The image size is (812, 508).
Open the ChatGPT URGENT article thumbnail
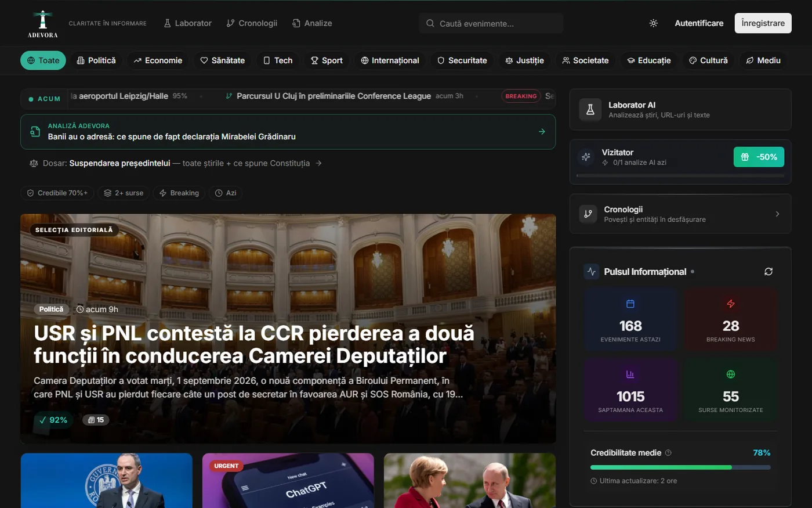click(288, 481)
